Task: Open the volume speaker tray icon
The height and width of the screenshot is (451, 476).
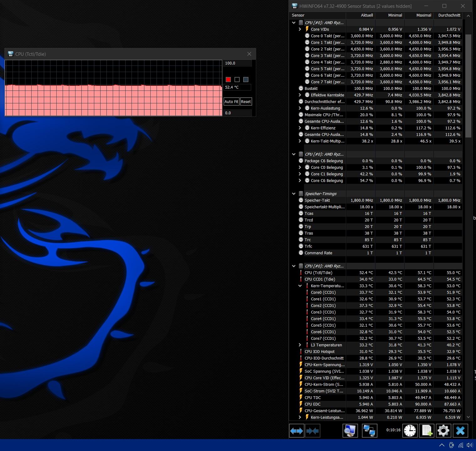Action: point(470,445)
